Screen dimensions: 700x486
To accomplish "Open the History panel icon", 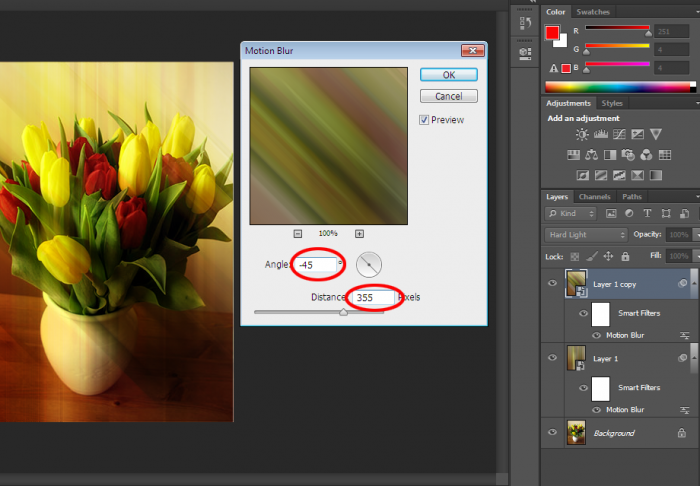I will (x=525, y=23).
